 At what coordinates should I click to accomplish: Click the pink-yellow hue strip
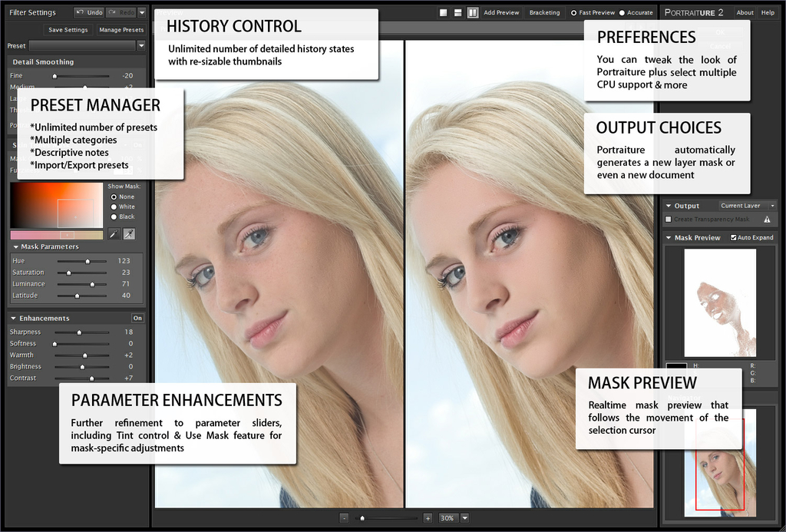[57, 235]
